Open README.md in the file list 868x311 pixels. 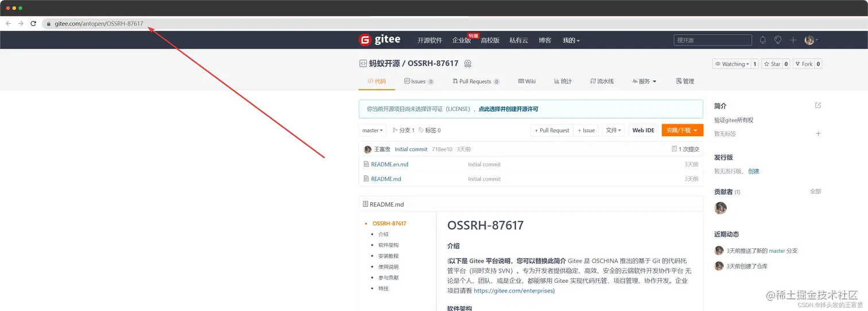coord(386,179)
